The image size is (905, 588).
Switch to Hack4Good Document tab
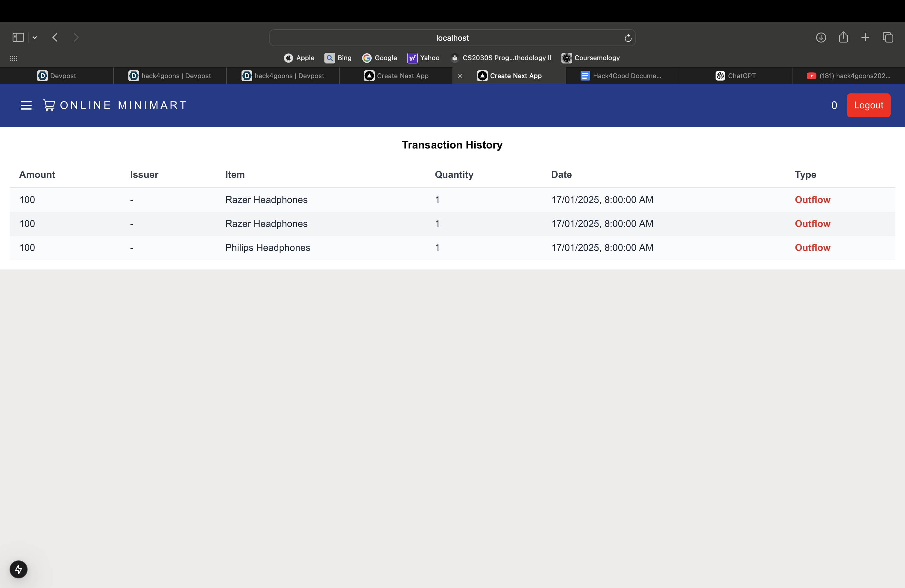pyautogui.click(x=622, y=76)
